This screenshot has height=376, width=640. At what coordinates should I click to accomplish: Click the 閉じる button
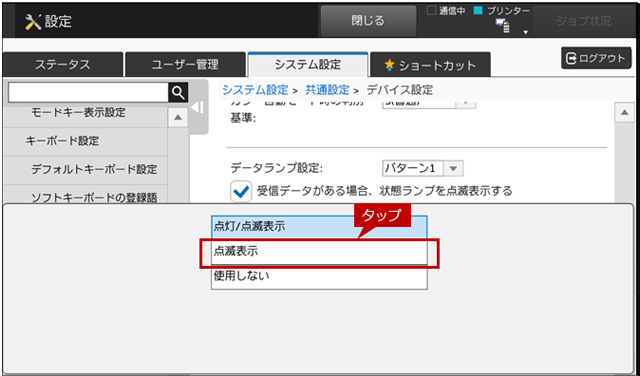[368, 21]
